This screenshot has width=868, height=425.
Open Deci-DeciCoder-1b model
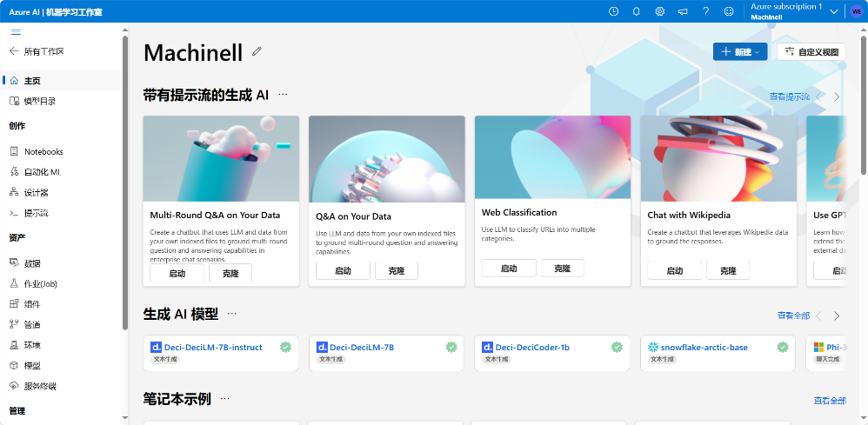tap(532, 348)
